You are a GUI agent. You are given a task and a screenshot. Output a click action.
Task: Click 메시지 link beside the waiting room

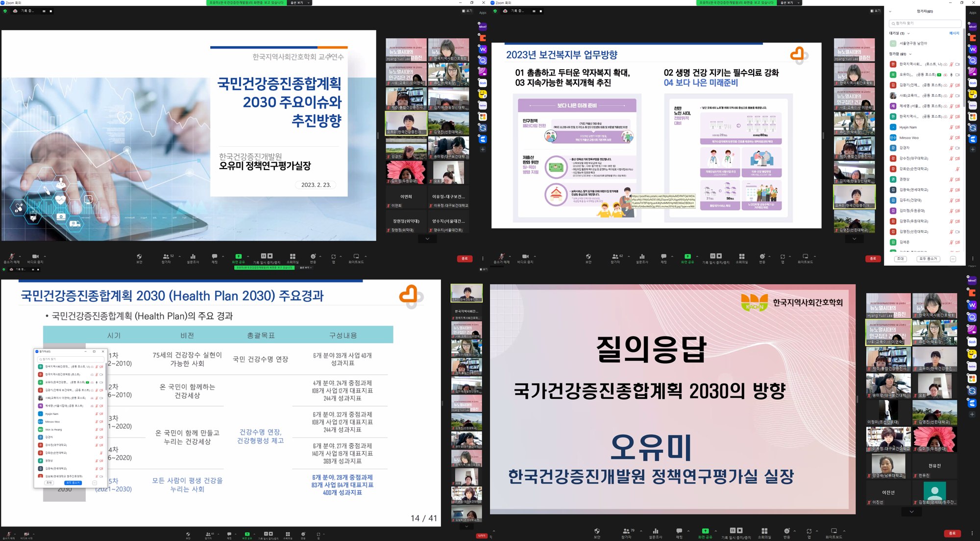[954, 33]
